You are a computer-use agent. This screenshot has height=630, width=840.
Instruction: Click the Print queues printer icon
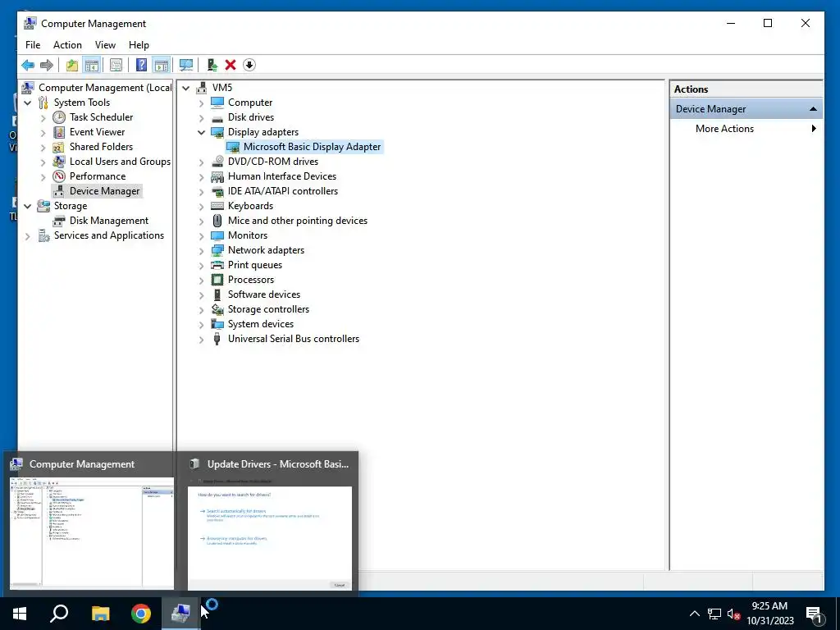[217, 265]
